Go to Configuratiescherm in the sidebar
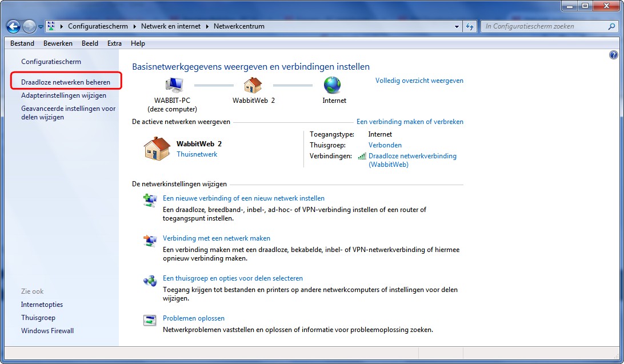The height and width of the screenshot is (364, 624). click(51, 62)
